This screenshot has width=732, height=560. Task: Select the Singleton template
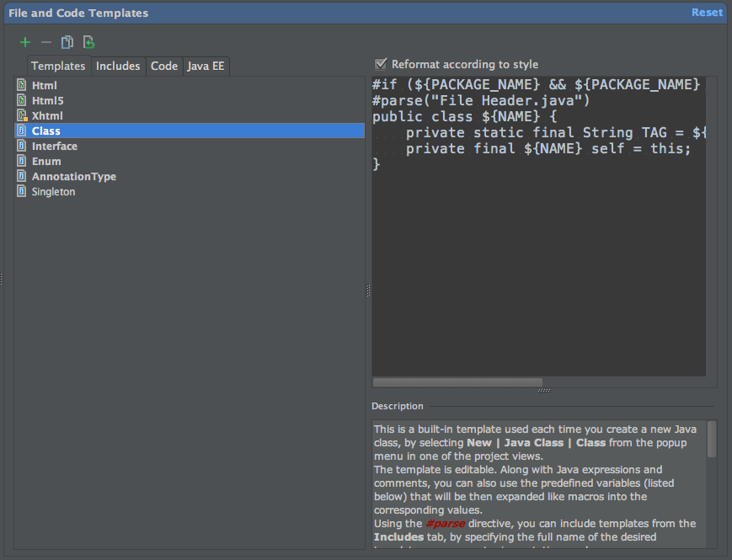pos(190,191)
